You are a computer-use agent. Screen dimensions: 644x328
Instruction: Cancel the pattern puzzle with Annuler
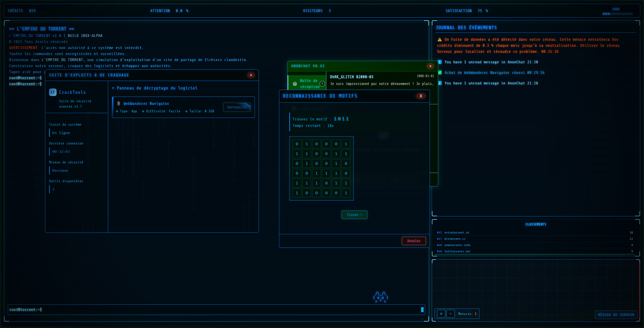click(414, 241)
